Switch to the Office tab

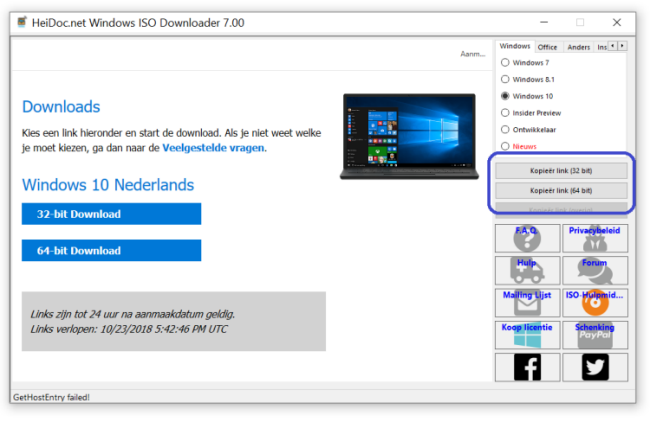tap(547, 47)
